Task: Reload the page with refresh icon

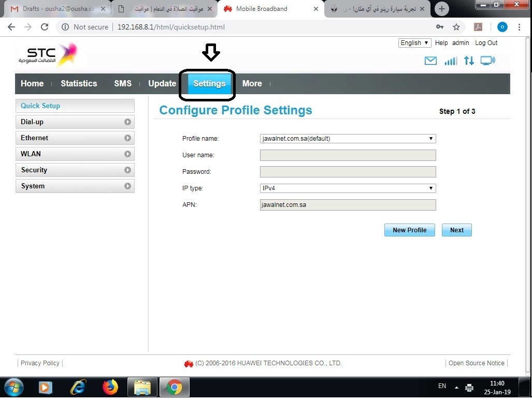Action: [x=45, y=27]
